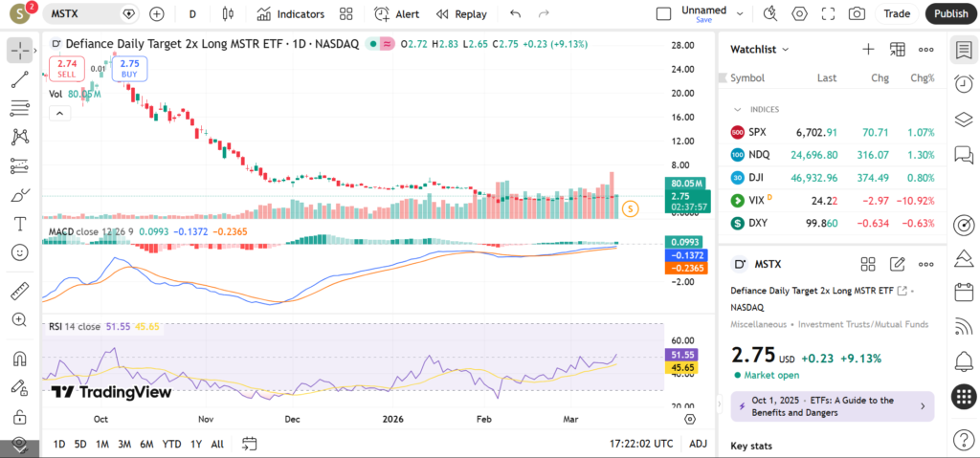Open the Unnamed layout dropdown arrow
This screenshot has height=458, width=980.
click(x=739, y=14)
